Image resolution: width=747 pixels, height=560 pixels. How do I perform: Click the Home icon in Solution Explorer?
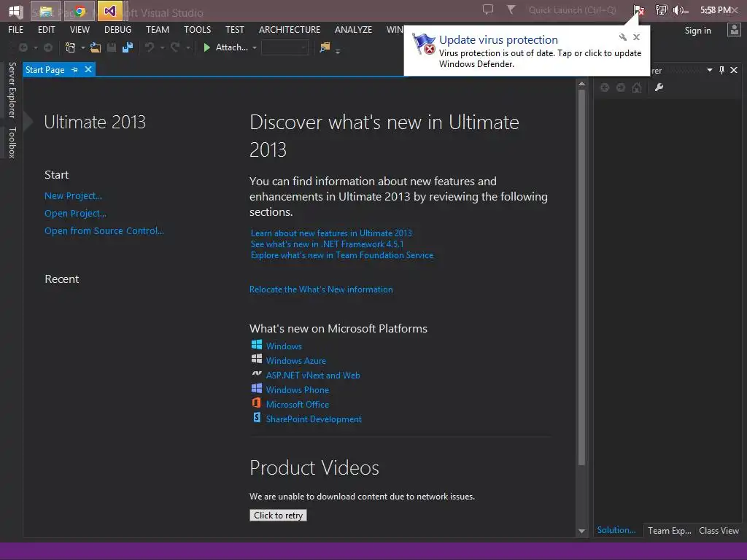(636, 87)
